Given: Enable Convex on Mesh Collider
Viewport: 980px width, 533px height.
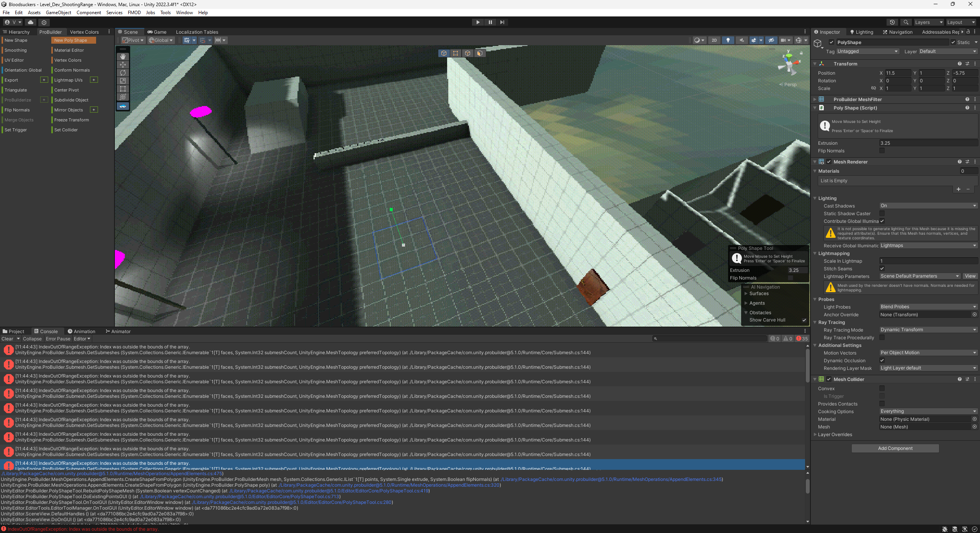Looking at the screenshot, I should [x=882, y=389].
